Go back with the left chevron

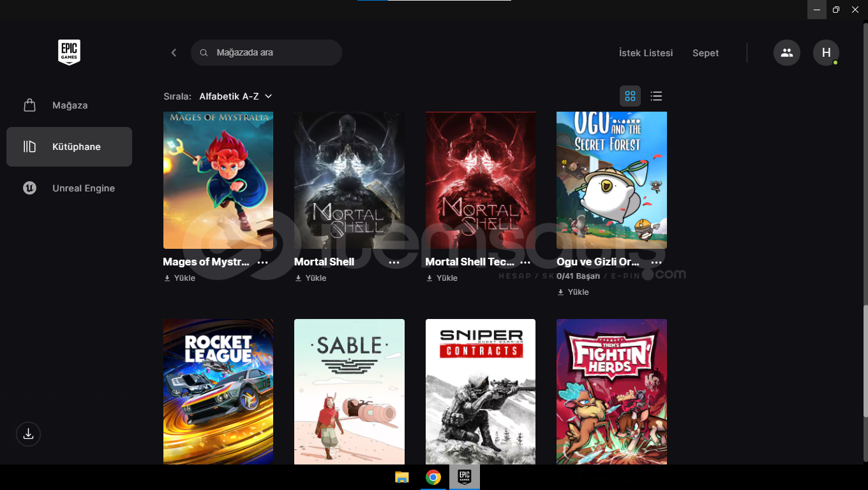point(174,53)
